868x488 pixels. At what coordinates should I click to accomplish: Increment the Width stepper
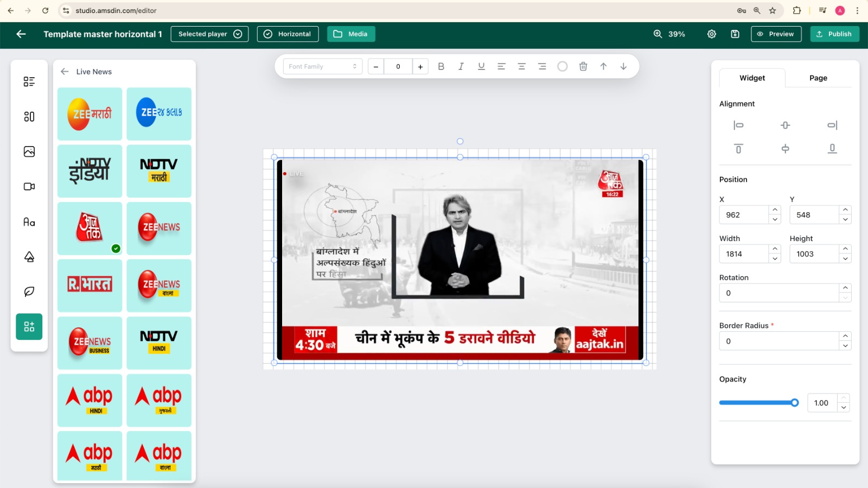point(775,249)
